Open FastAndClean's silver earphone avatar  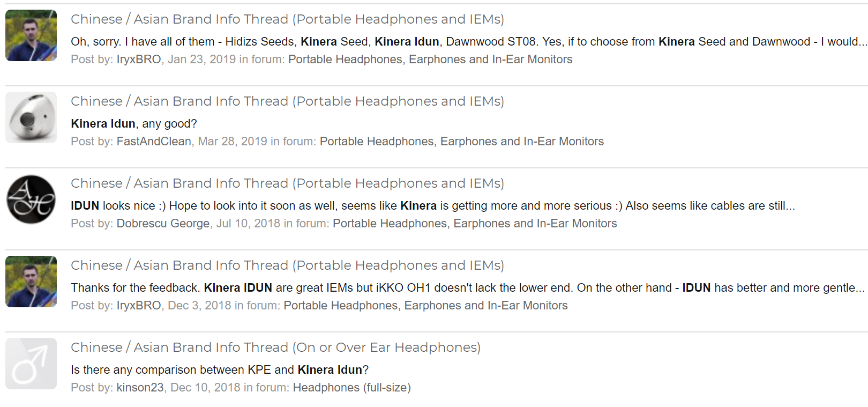coord(31,117)
